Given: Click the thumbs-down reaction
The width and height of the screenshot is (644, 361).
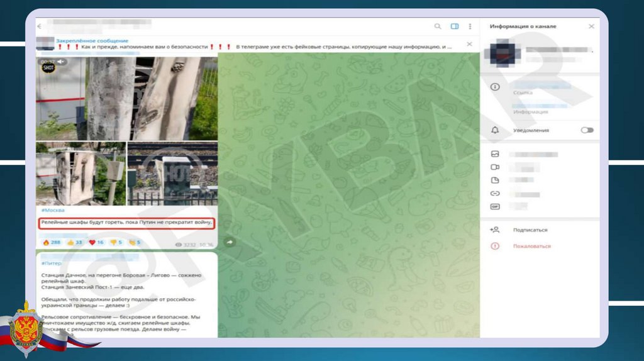Looking at the screenshot, I should (116, 243).
